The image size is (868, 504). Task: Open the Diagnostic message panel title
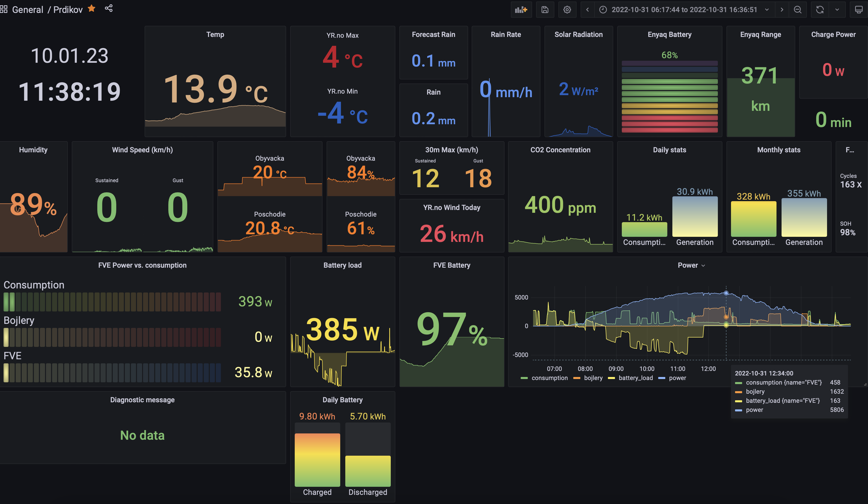click(142, 400)
